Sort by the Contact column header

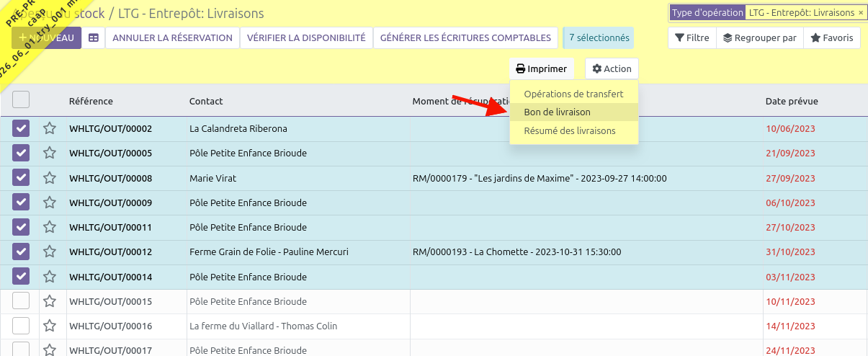pyautogui.click(x=206, y=101)
